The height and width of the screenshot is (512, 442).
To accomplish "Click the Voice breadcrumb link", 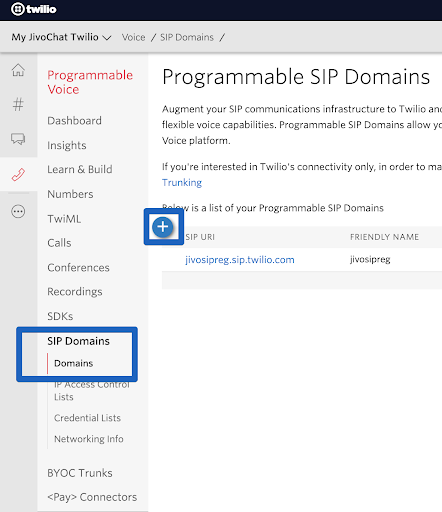I will (133, 37).
